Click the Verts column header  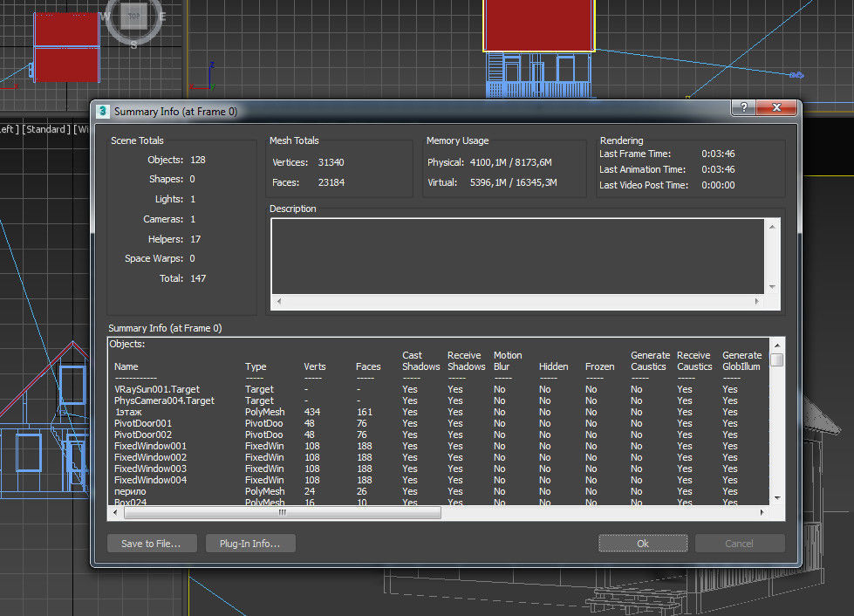pyautogui.click(x=315, y=366)
